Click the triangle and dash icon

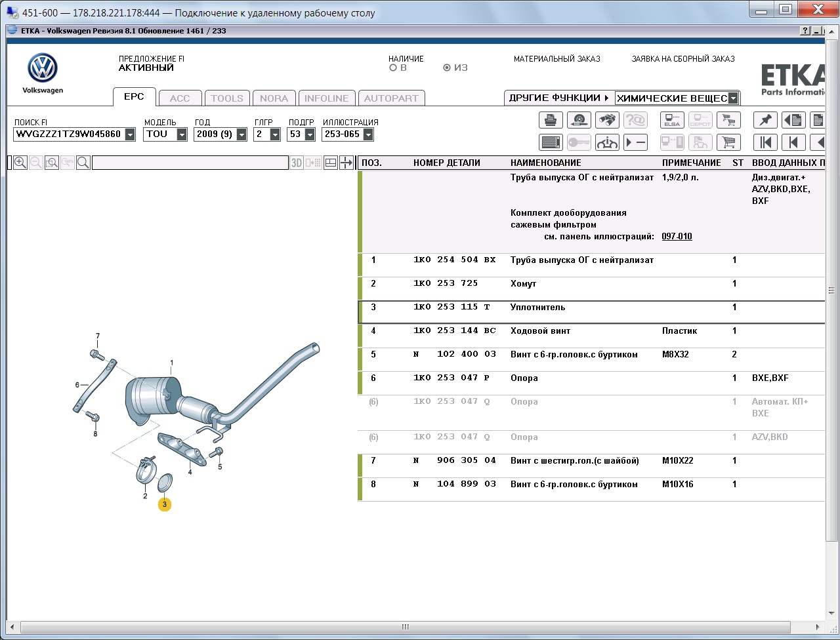635,142
